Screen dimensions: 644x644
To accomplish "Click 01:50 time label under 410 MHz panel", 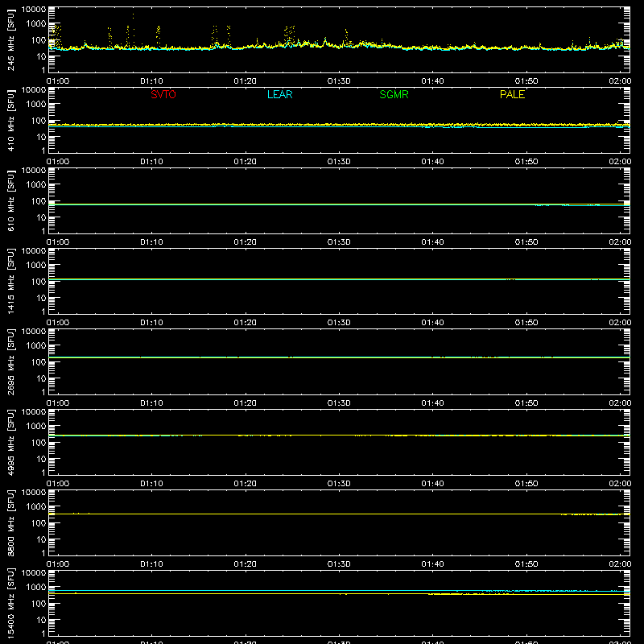I will [x=526, y=162].
